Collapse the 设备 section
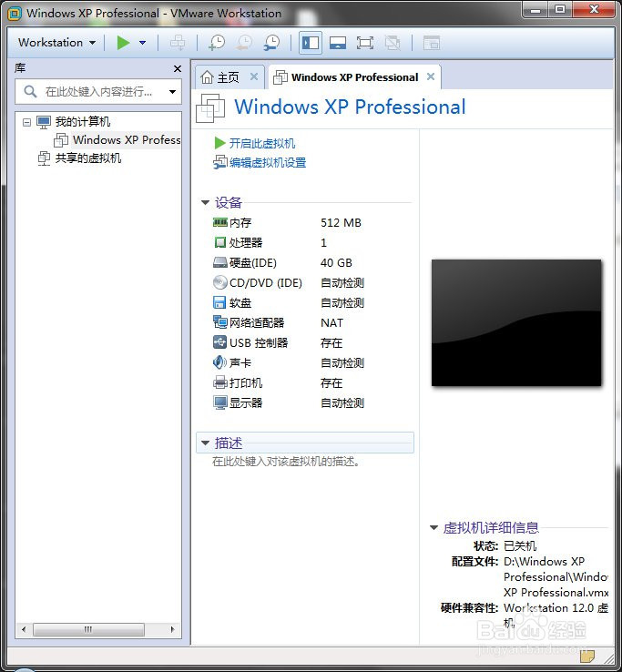This screenshot has height=672, width=622. [205, 202]
